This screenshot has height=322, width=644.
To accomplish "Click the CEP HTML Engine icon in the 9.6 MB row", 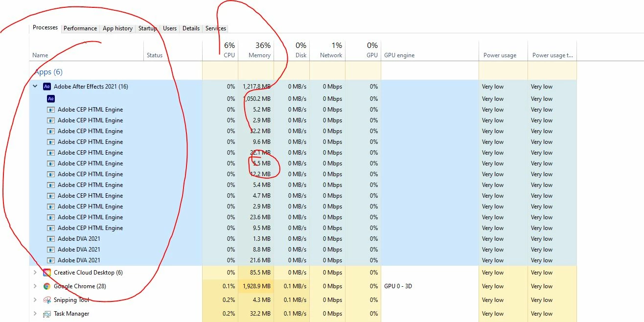I will [x=51, y=142].
